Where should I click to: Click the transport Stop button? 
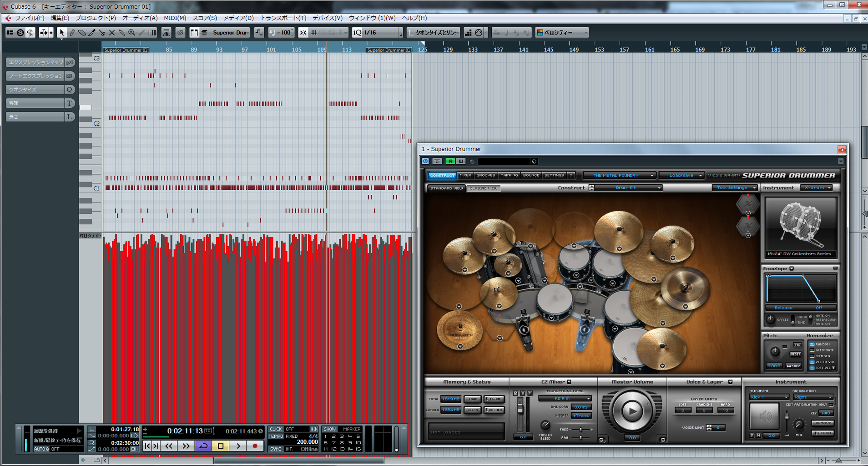click(221, 446)
